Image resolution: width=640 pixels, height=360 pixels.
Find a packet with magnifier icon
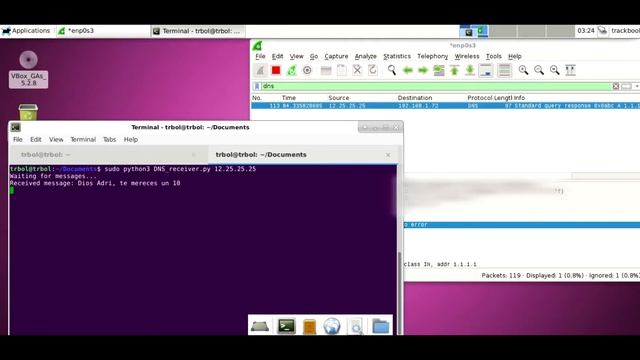tap(392, 70)
